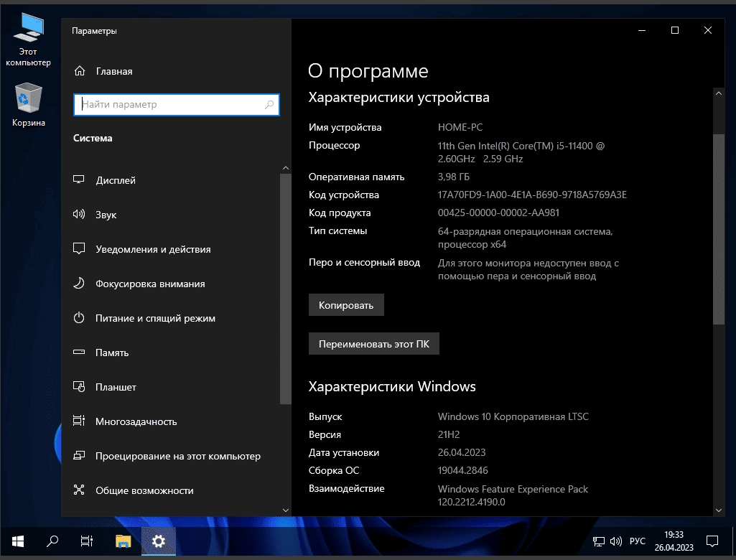736x560 pixels.
Task: Click the Уведомления и действия icon
Action: click(x=79, y=248)
